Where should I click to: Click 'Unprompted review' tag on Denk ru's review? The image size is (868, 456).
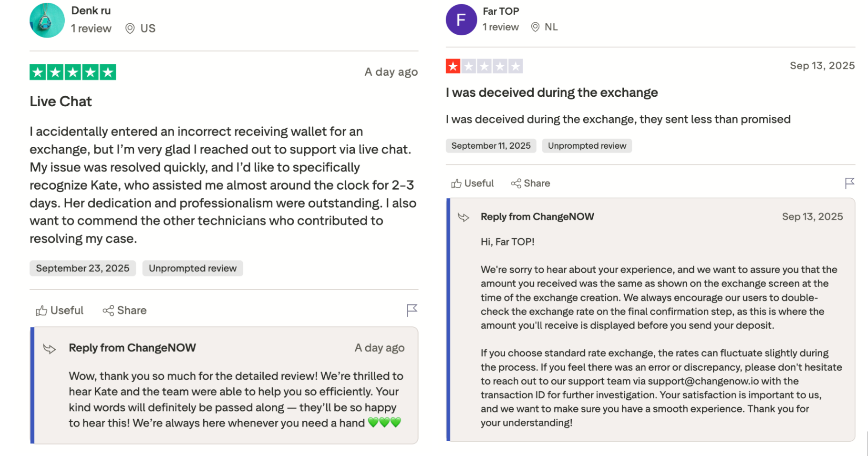click(x=192, y=268)
